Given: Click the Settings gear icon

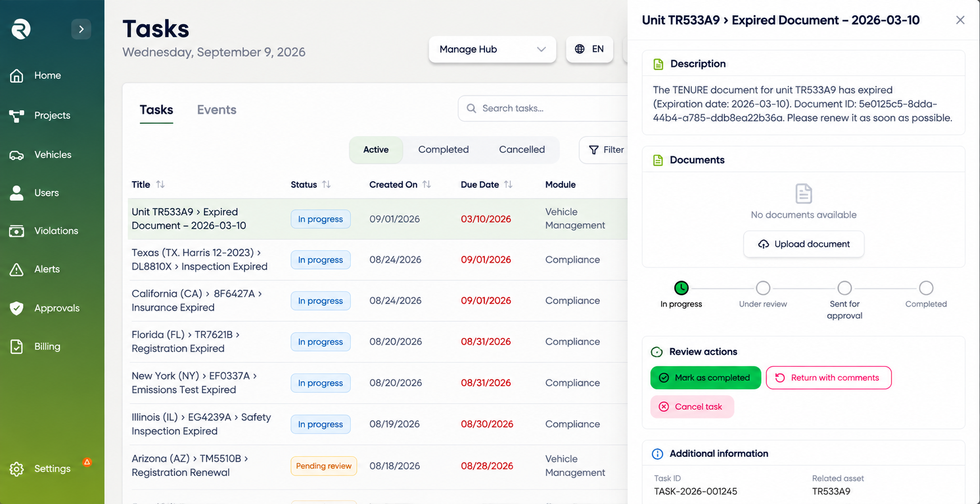Looking at the screenshot, I should (17, 469).
